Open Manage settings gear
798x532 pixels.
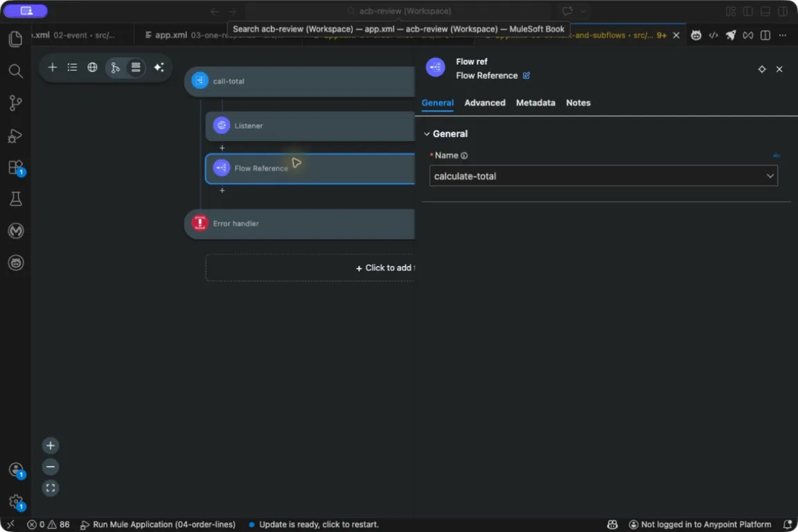[17, 502]
